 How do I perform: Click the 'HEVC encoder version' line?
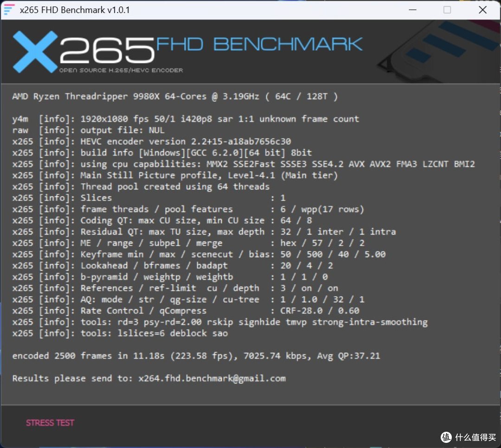(x=151, y=141)
